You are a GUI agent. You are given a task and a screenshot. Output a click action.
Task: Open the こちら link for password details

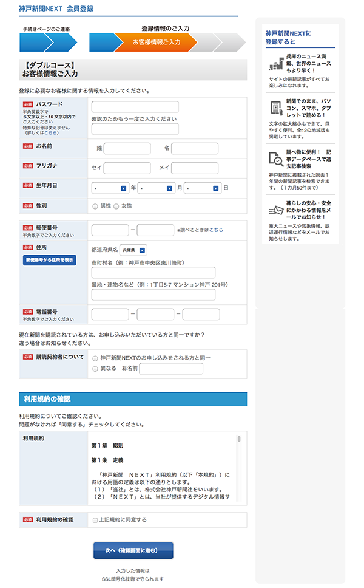[x=50, y=133]
